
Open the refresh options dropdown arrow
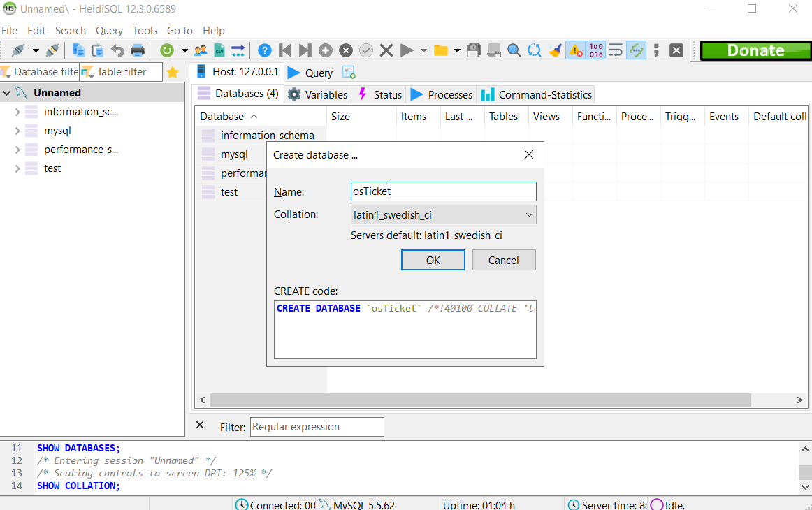point(184,50)
